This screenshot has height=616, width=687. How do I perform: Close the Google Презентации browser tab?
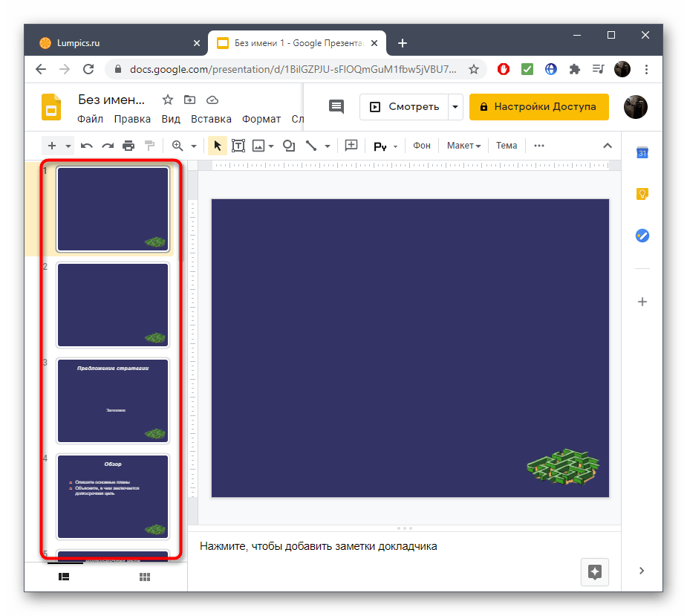[x=374, y=43]
